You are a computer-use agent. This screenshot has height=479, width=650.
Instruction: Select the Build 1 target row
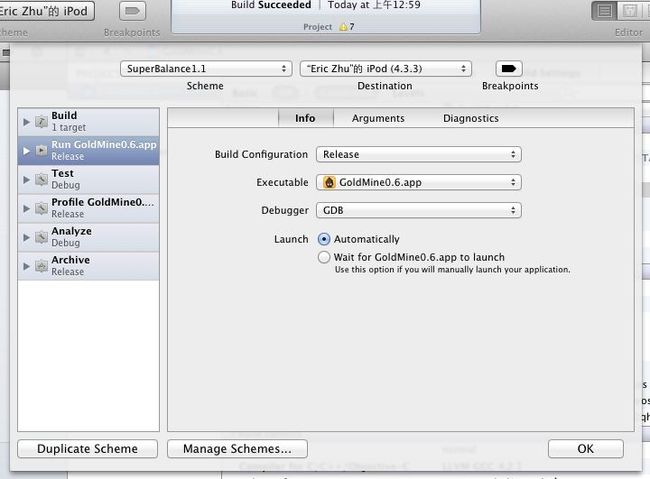click(x=88, y=122)
